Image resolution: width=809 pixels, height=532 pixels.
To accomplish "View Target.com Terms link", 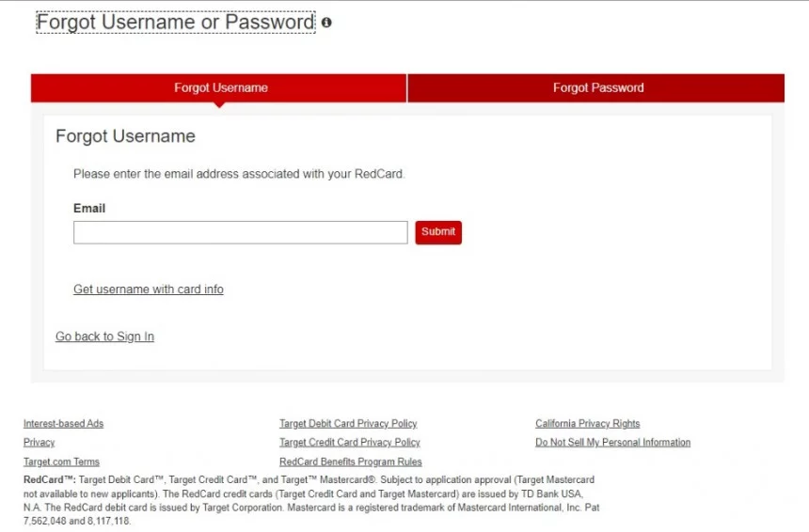I will coord(61,462).
